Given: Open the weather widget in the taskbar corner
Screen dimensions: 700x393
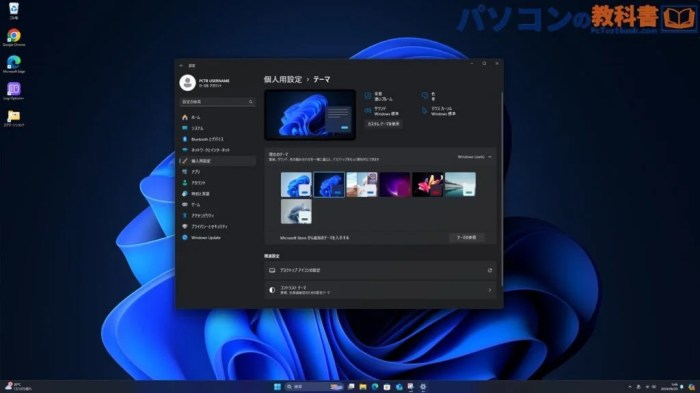Looking at the screenshot, I should 18,387.
